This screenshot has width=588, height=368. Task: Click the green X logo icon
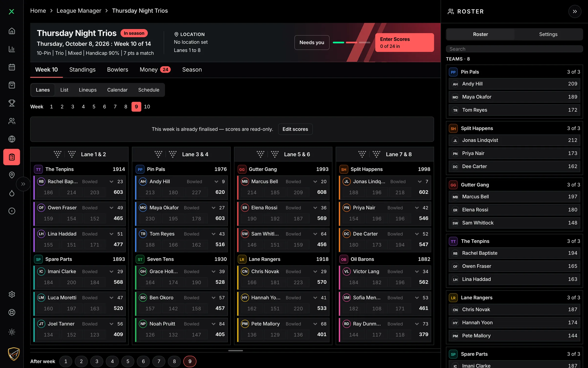12,12
